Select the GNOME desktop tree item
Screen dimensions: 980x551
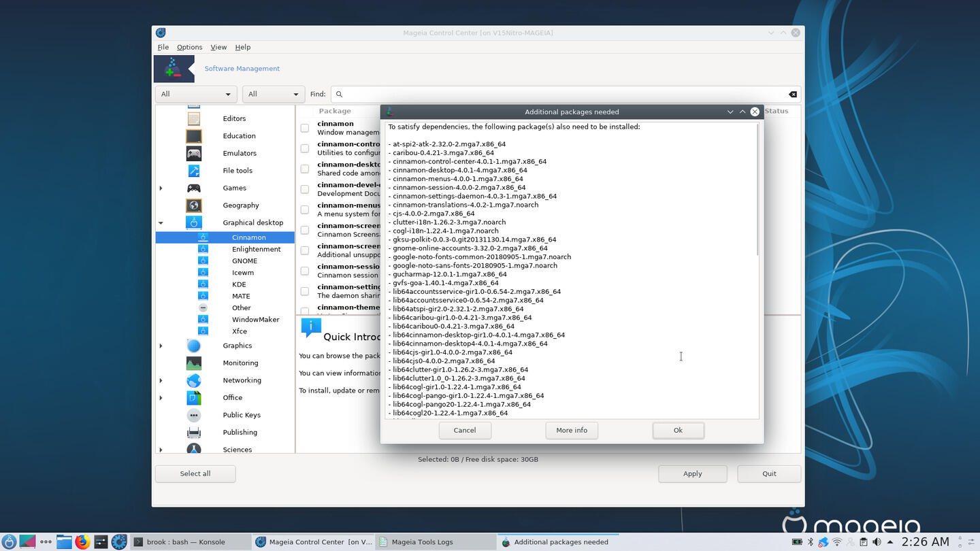coord(244,261)
